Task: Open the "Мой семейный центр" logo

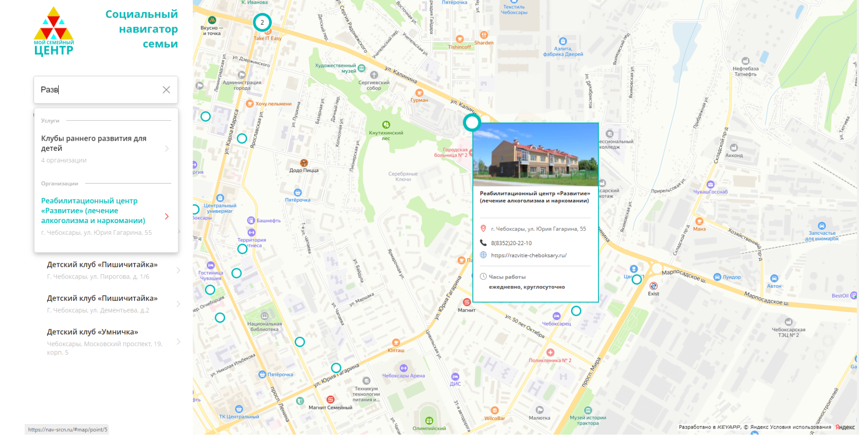Action: (x=54, y=32)
